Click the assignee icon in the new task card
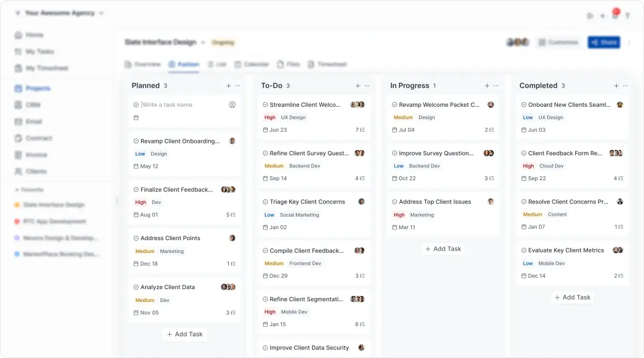 pos(232,105)
